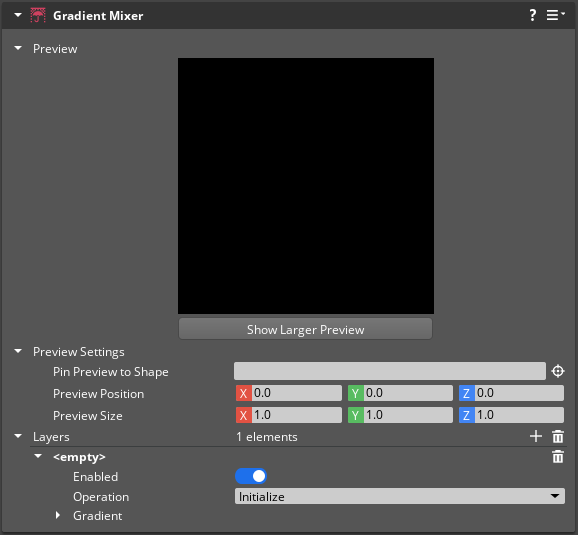Delete all layers using Layers row trash icon
The width and height of the screenshot is (578, 535).
[x=558, y=437]
